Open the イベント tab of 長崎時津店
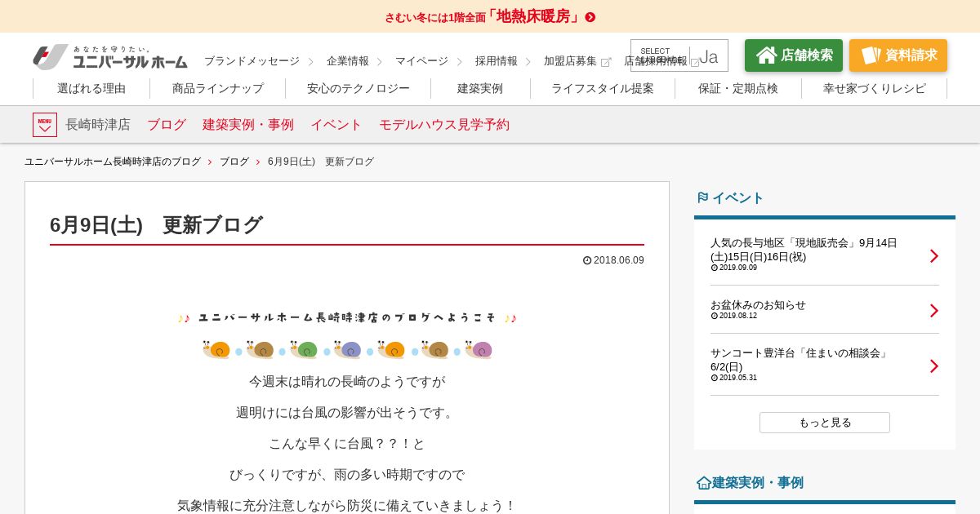 click(x=336, y=125)
